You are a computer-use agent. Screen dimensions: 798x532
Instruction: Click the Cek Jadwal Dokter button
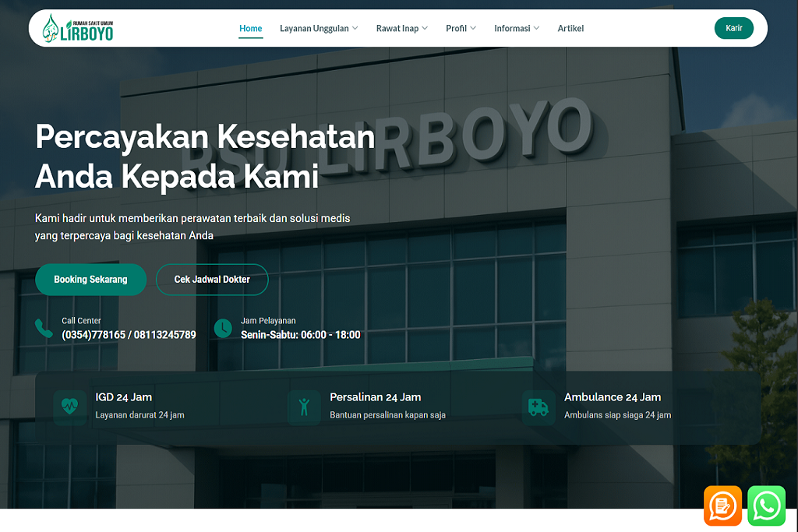click(212, 279)
